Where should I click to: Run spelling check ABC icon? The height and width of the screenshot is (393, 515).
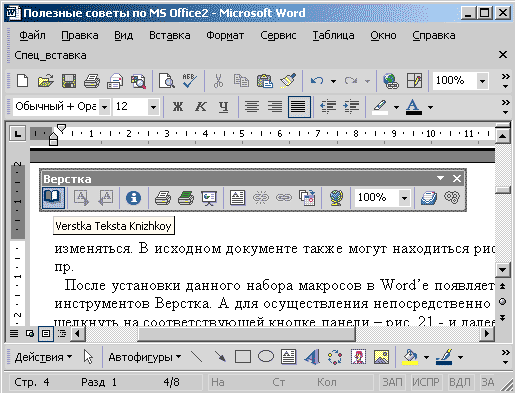coord(189,81)
